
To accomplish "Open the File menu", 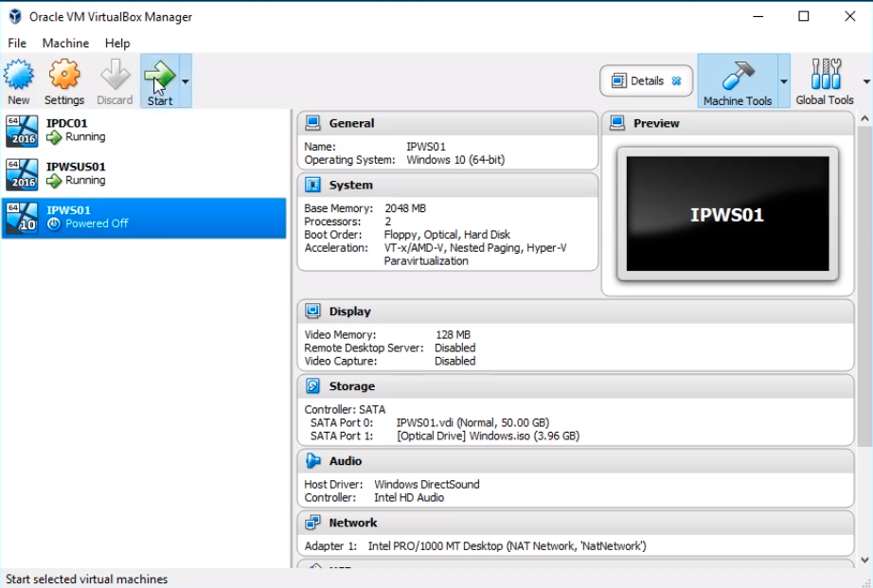I will pyautogui.click(x=17, y=43).
